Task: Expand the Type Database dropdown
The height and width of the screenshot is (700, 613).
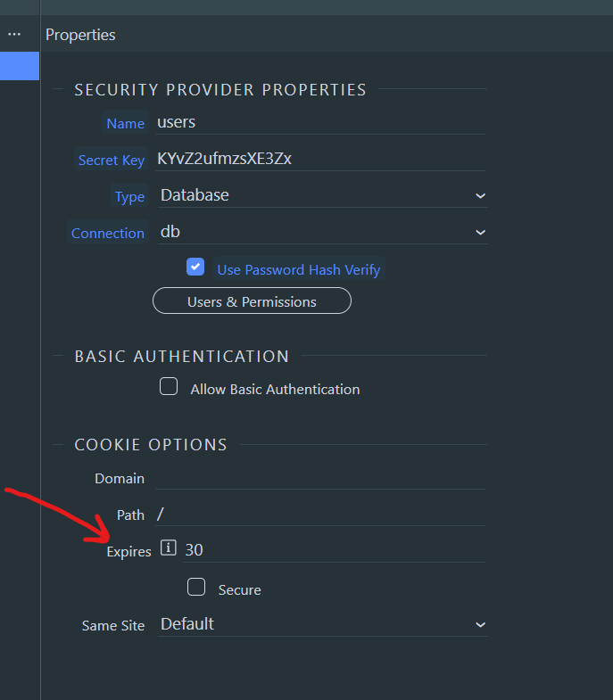Action: click(x=322, y=195)
